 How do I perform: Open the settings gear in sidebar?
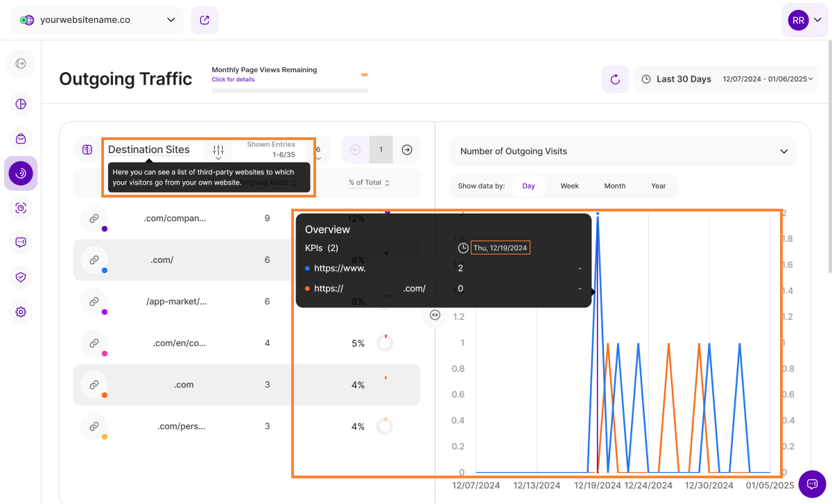pyautogui.click(x=21, y=312)
